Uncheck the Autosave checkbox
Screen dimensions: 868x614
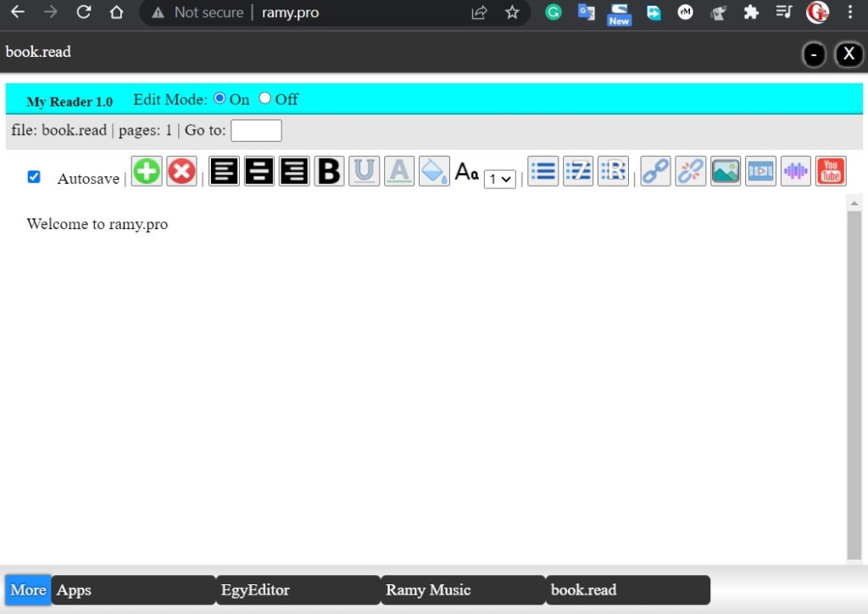[x=34, y=176]
